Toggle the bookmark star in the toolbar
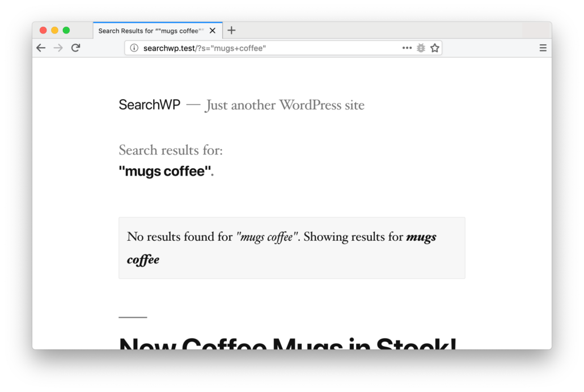The width and height of the screenshot is (584, 392). 434,48
